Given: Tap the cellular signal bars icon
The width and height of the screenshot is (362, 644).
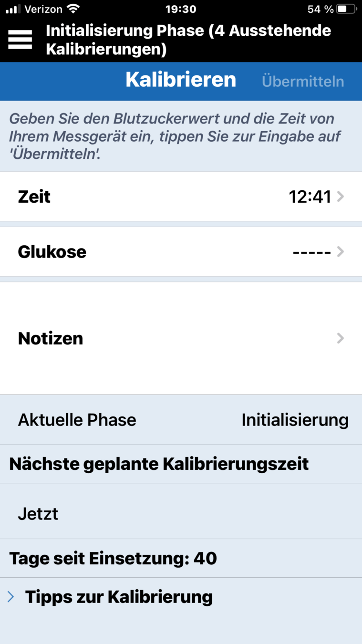Looking at the screenshot, I should pyautogui.click(x=13, y=9).
